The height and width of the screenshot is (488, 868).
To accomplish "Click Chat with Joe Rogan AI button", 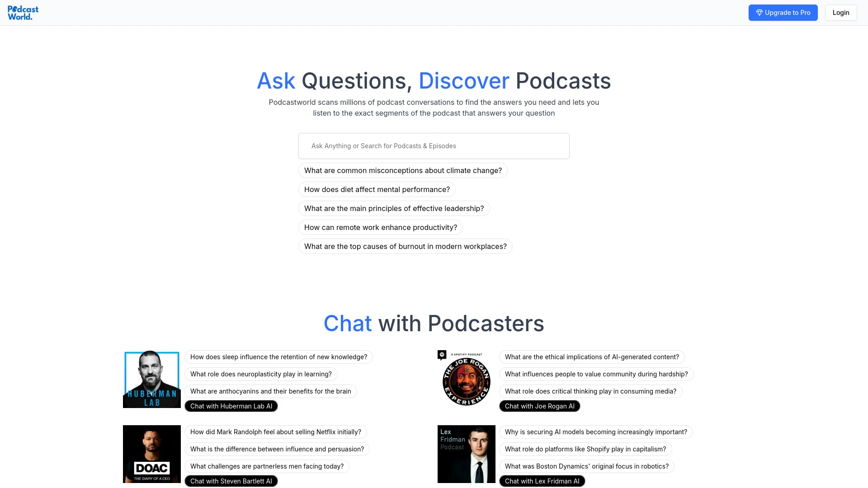I will click(x=539, y=406).
